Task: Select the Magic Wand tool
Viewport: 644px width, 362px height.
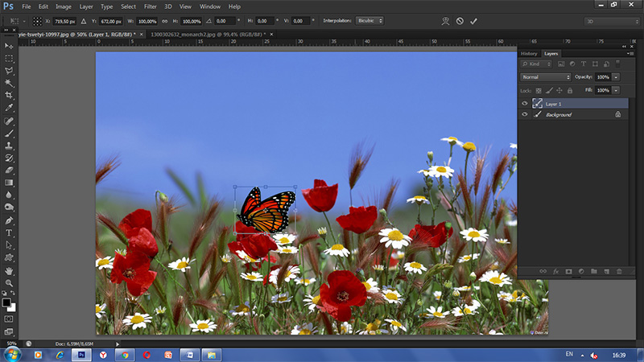Action: (x=9, y=83)
